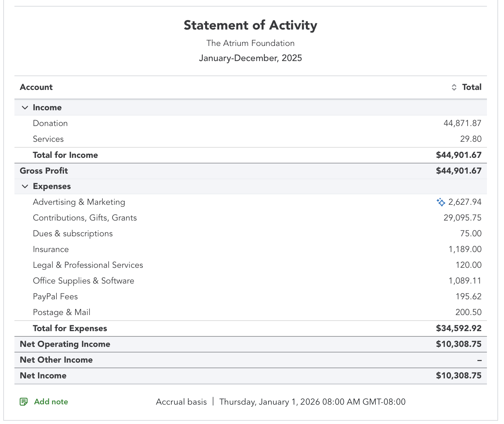Drill into Contributions, Gifts, Grants amount 29,095.75

462,218
